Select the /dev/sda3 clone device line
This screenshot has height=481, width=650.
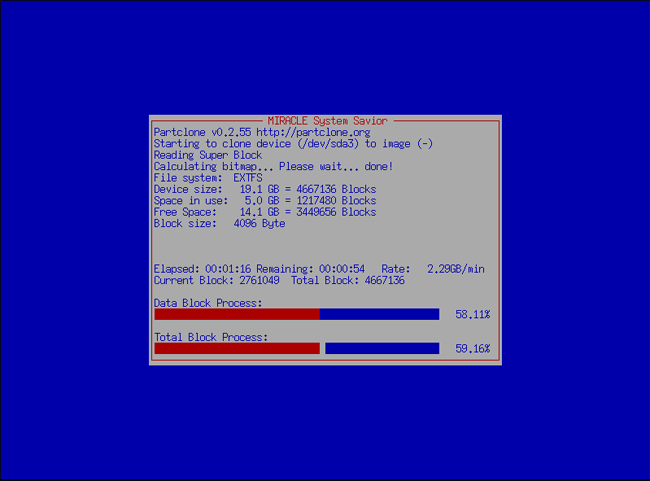click(293, 144)
